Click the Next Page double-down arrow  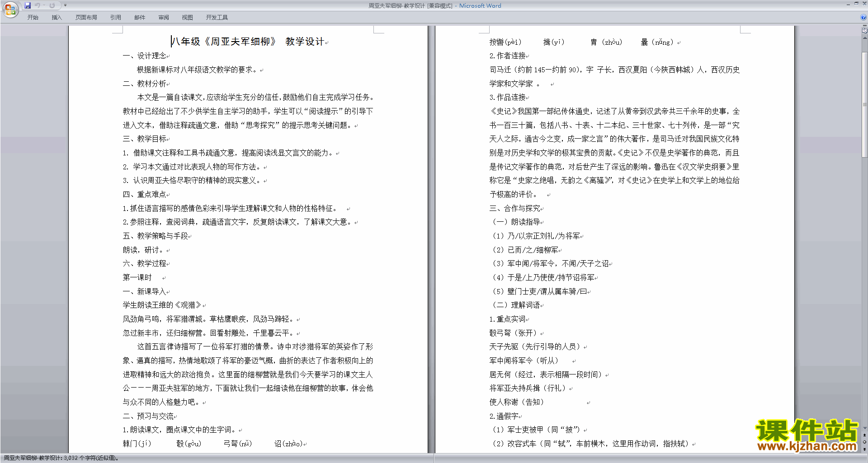[x=865, y=449]
